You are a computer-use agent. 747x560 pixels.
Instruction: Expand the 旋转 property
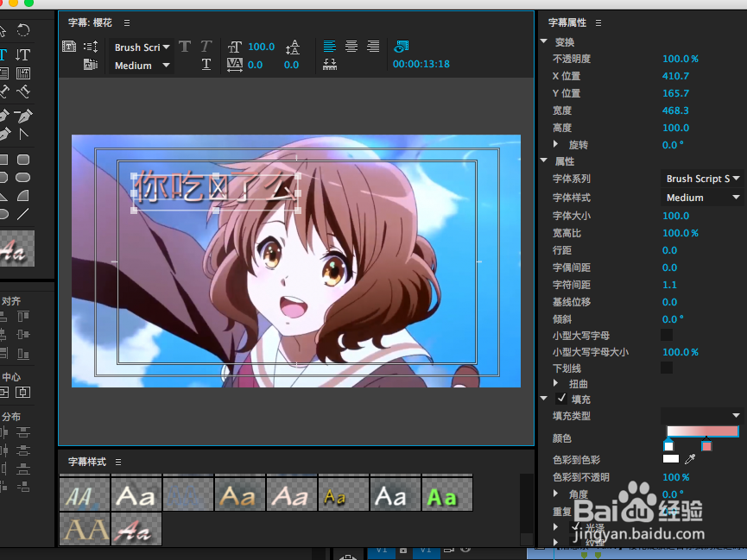pyautogui.click(x=555, y=144)
